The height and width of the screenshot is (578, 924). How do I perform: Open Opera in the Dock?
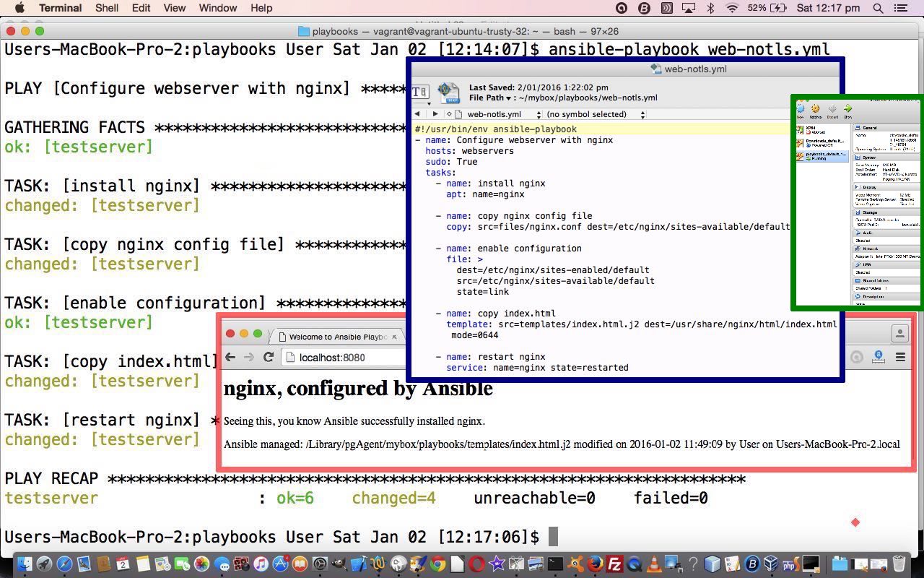(476, 564)
